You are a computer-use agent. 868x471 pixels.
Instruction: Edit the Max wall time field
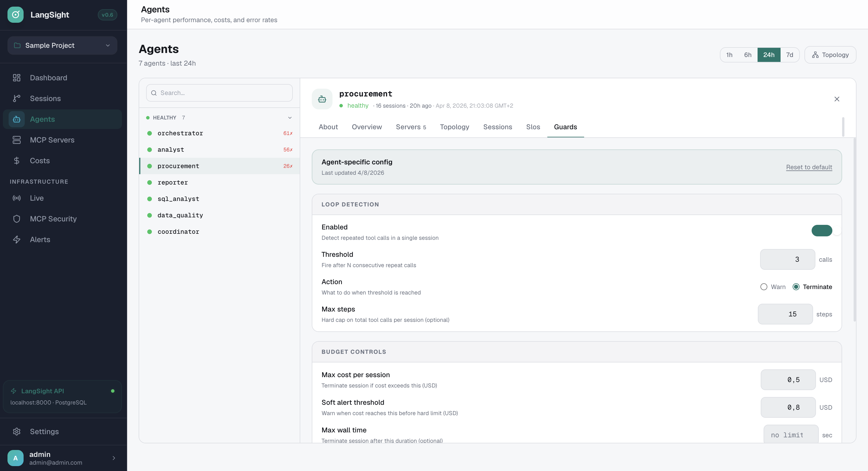click(x=791, y=434)
